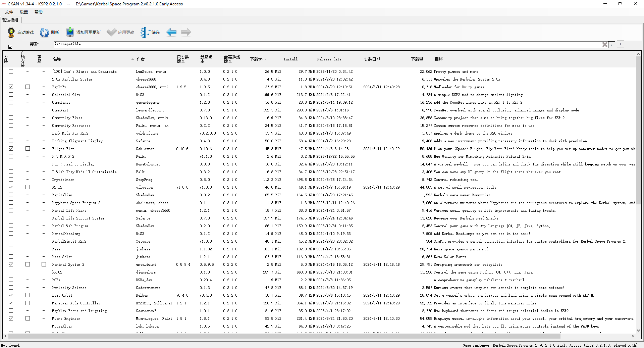Expand search with the plus button
644x348 pixels.
coord(621,44)
